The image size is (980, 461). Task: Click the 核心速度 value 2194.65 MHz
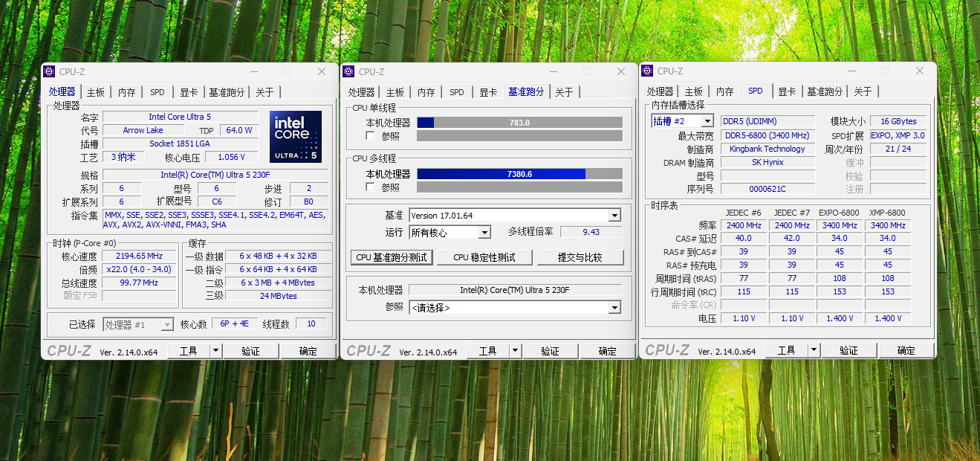click(x=139, y=256)
